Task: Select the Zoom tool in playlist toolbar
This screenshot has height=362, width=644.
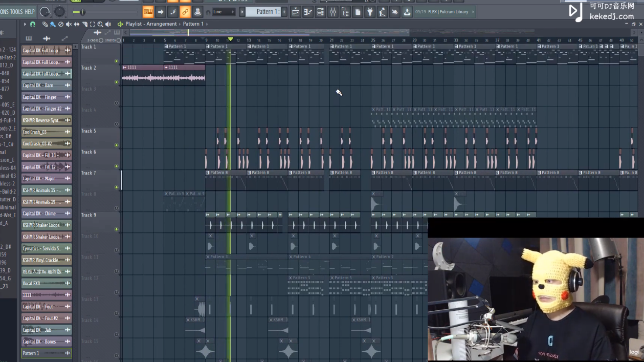Action: 100,24
